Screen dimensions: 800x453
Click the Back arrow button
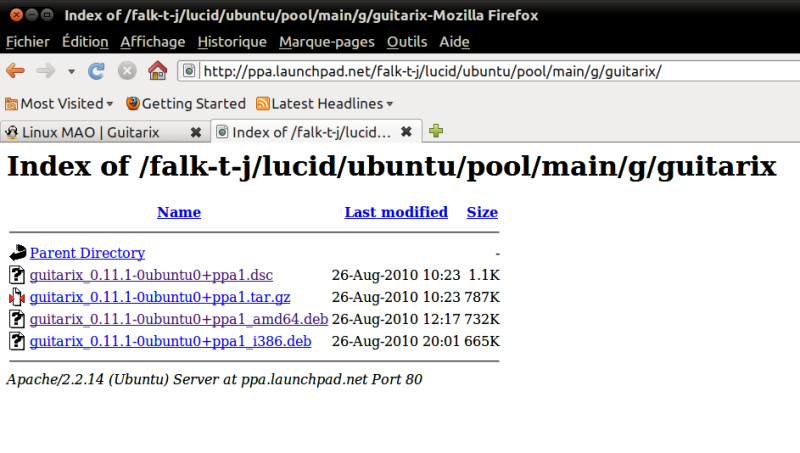pyautogui.click(x=15, y=71)
